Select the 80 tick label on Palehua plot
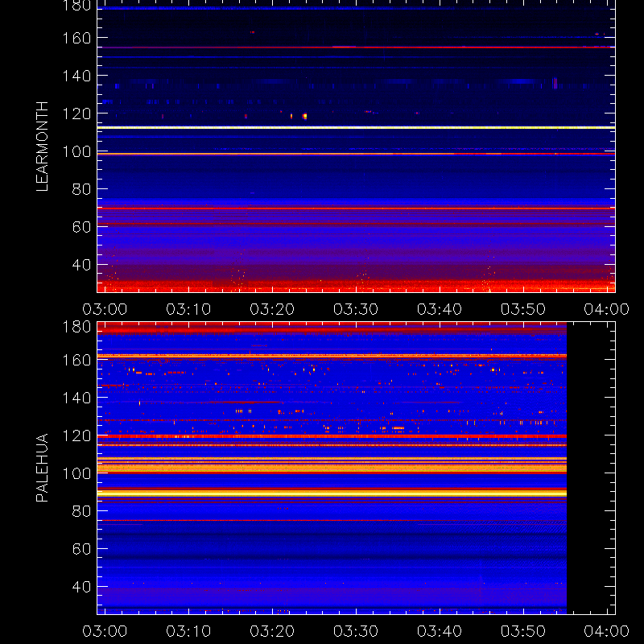 tap(81, 511)
